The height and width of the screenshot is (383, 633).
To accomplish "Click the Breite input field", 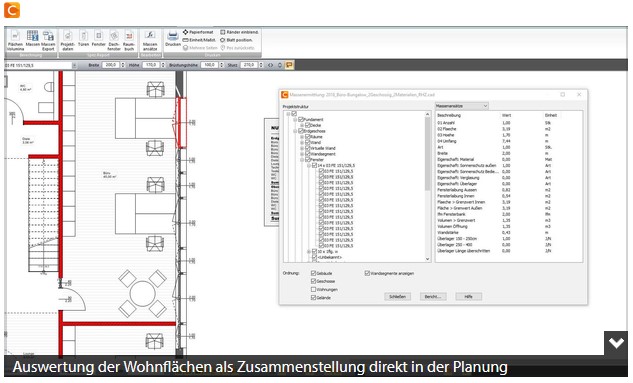I will click(111, 65).
